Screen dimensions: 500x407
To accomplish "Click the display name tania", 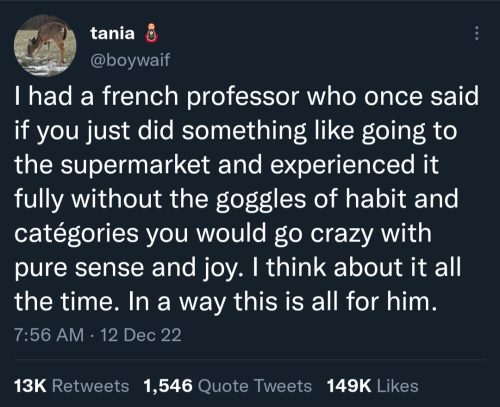I will 112,33.
